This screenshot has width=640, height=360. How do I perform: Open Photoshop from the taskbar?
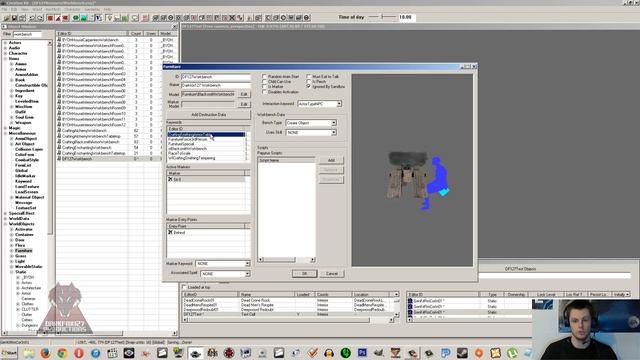click(362, 353)
